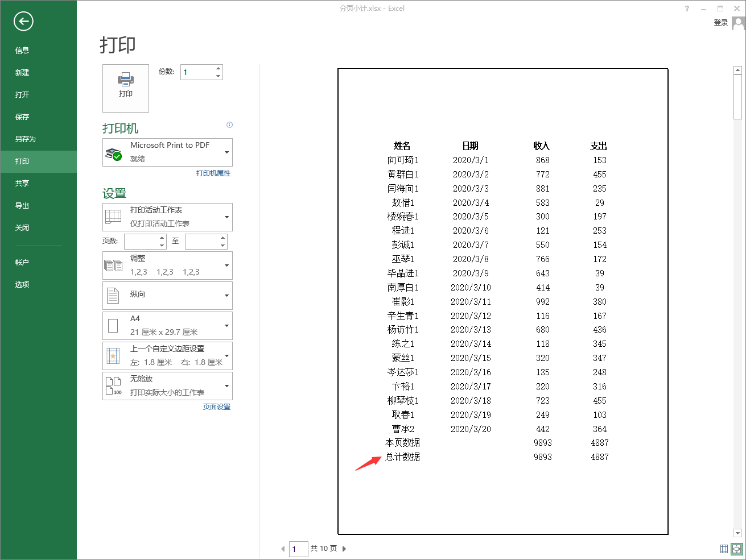Open the collation 1,2,3 dropdown

click(167, 266)
